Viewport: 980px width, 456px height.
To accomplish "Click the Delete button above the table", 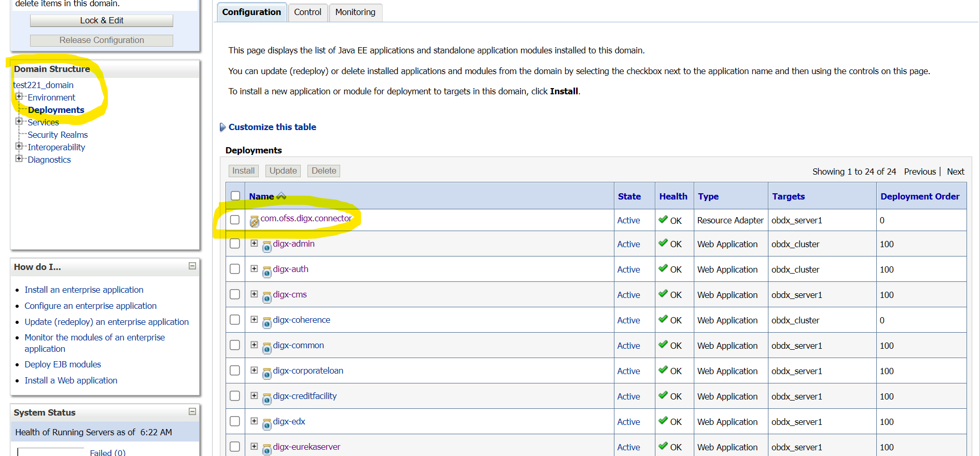I will pyautogui.click(x=324, y=171).
